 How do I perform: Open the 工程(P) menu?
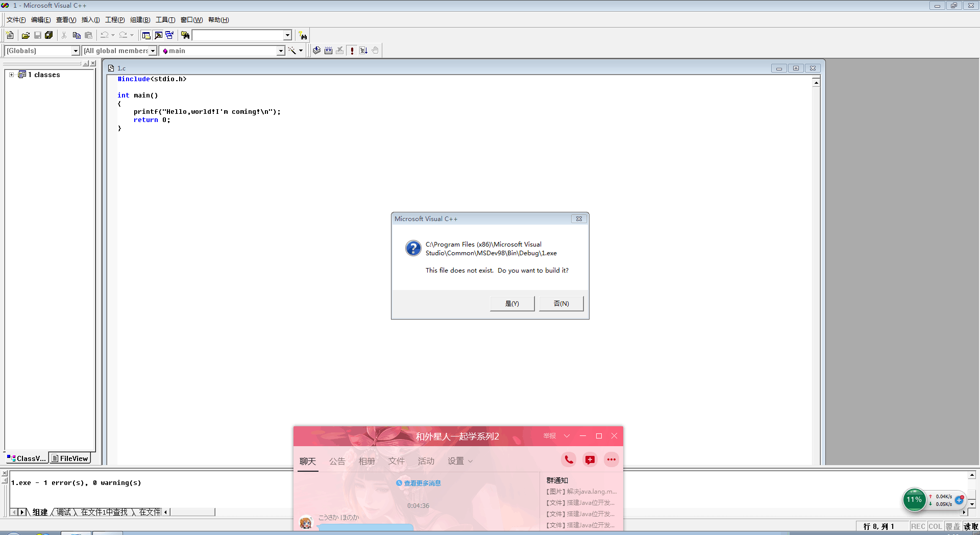click(115, 20)
